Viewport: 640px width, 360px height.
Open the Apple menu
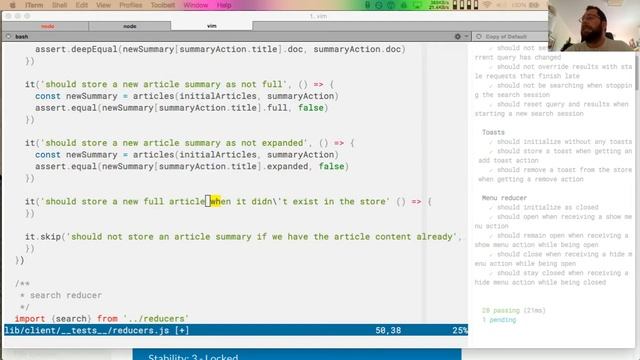(x=12, y=5)
